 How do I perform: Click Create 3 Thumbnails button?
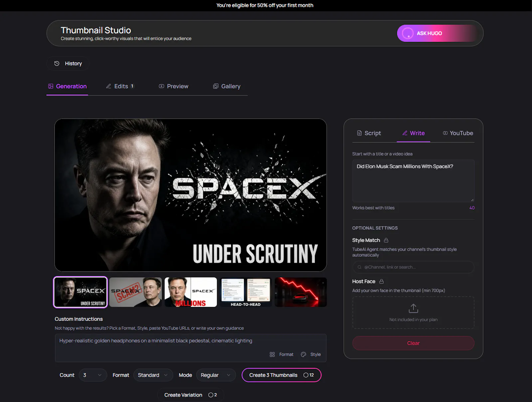tap(282, 375)
